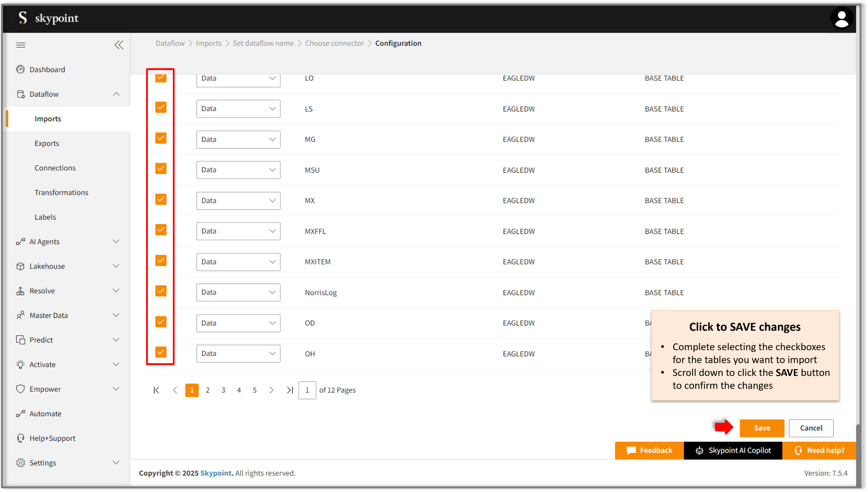Screen dimensions: 868x492
Task: Open Data dropdown for MG row
Action: [238, 140]
